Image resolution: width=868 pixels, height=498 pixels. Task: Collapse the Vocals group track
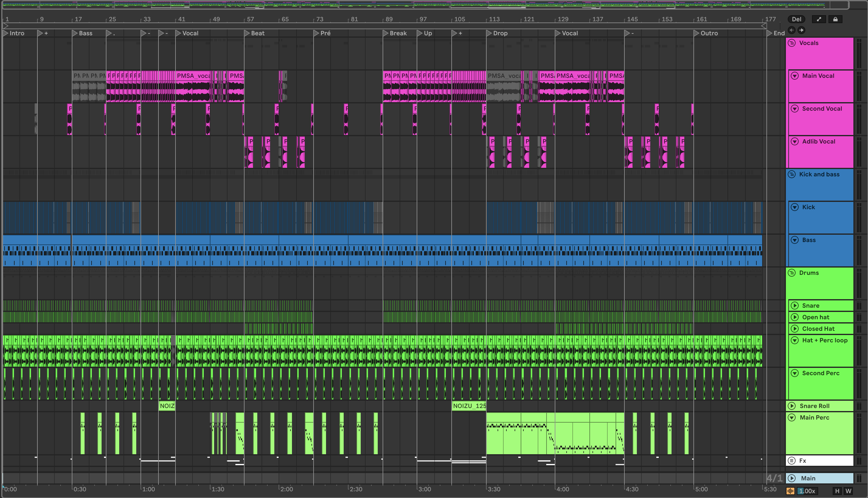point(792,43)
